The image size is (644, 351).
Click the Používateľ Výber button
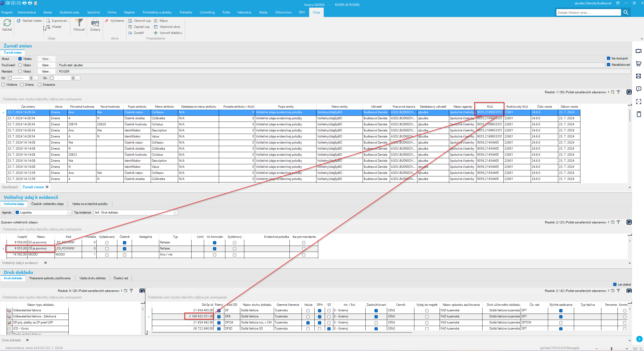(46, 65)
